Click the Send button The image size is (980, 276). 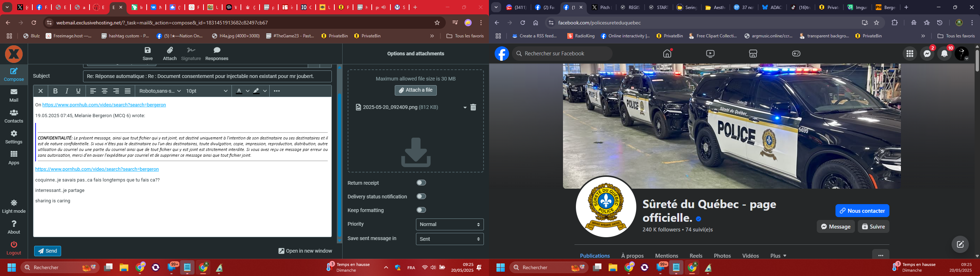[47, 251]
